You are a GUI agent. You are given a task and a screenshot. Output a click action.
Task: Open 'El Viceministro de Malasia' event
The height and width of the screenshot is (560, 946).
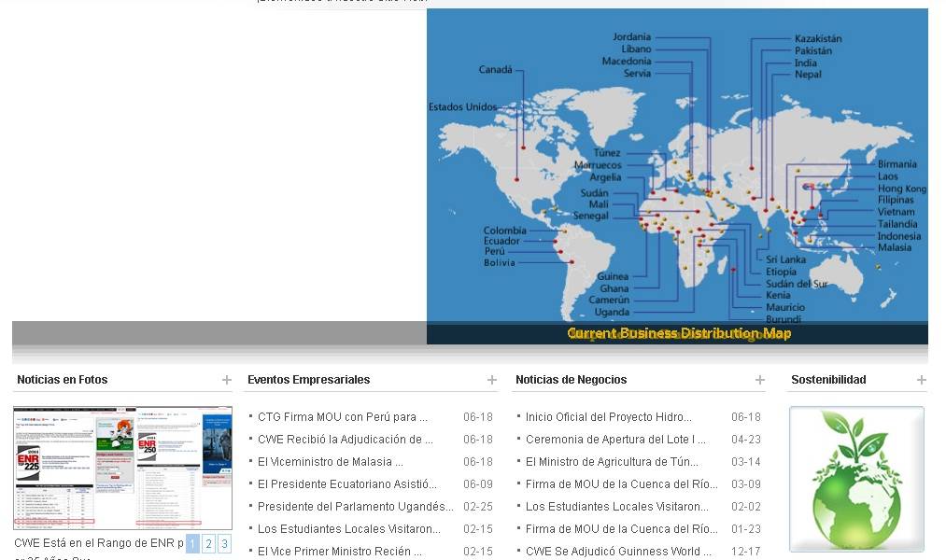click(x=330, y=462)
